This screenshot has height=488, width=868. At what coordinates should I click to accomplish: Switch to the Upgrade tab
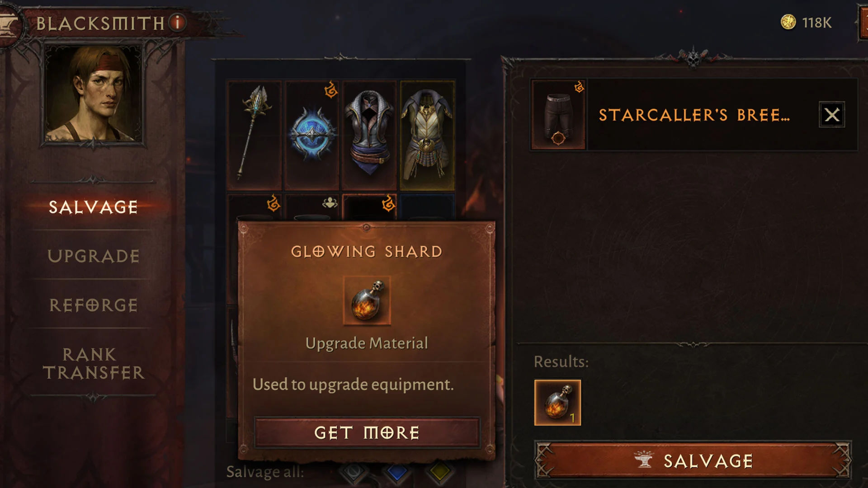[93, 256]
